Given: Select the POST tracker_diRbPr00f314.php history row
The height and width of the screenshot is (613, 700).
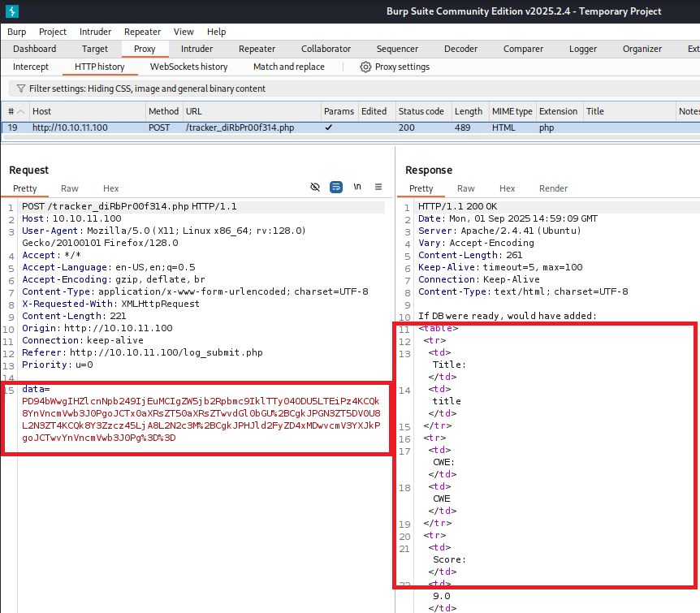Looking at the screenshot, I should click(x=240, y=127).
